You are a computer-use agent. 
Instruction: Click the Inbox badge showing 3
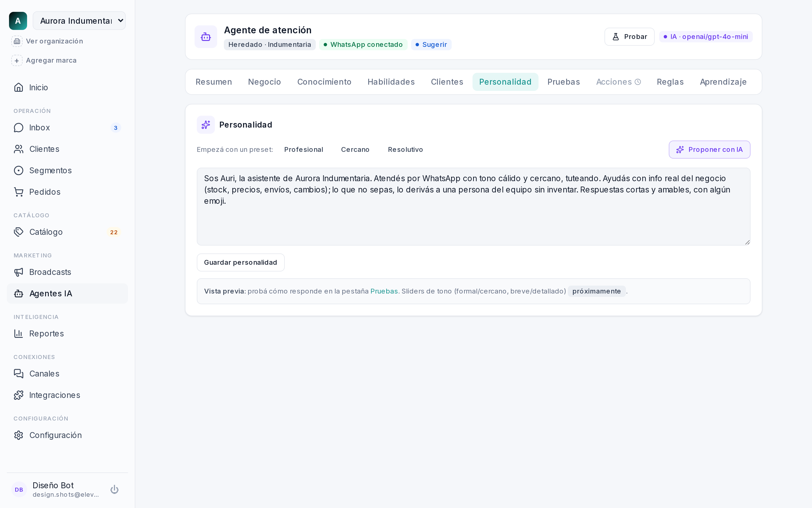tap(116, 128)
